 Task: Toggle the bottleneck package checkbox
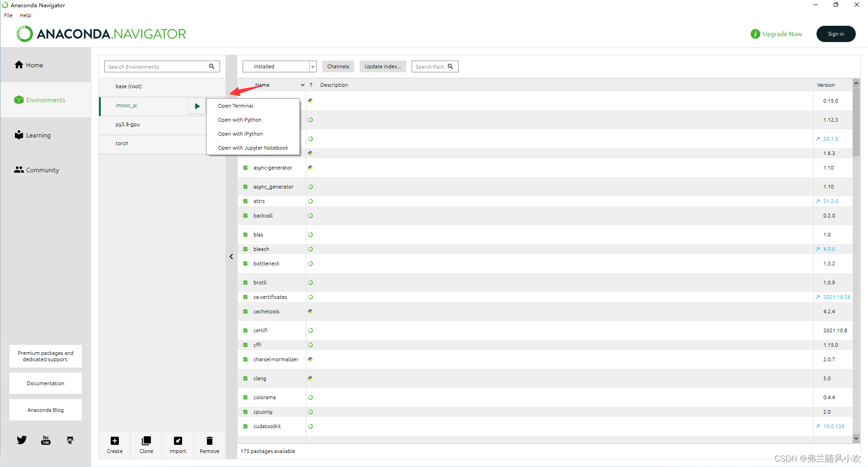pyautogui.click(x=245, y=264)
